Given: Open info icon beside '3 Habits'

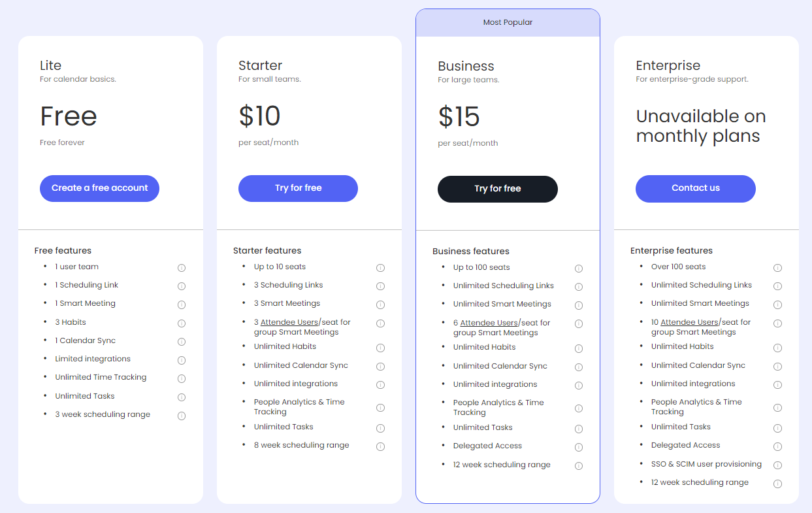Looking at the screenshot, I should click(x=182, y=323).
